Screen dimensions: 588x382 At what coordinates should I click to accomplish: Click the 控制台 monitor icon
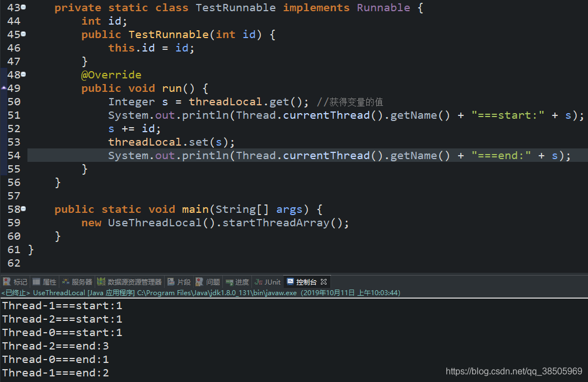290,281
